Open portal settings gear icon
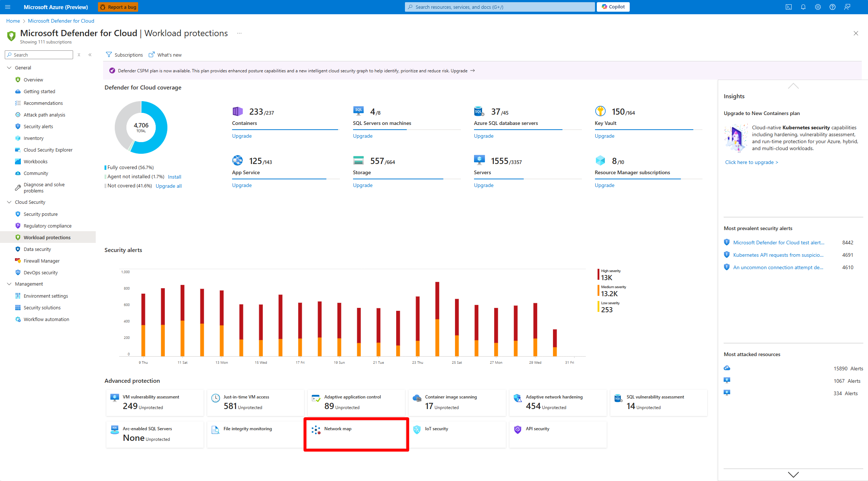Image resolution: width=868 pixels, height=481 pixels. (x=818, y=7)
